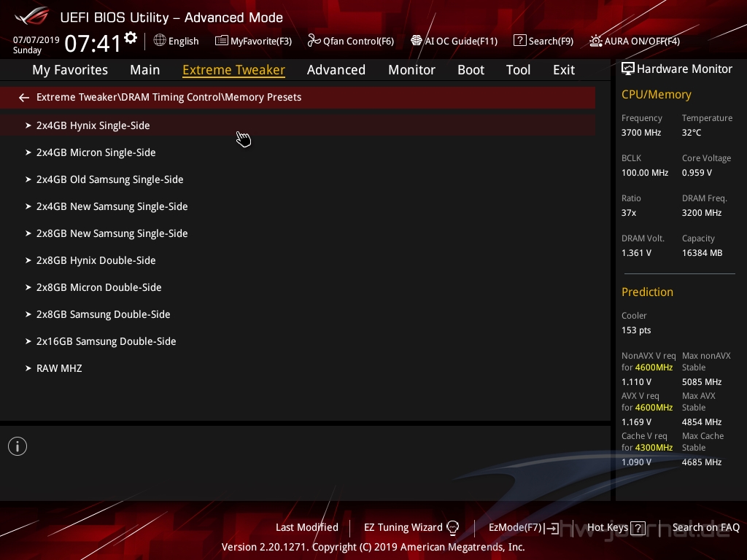Click the Frequency value 3700 MHz
The width and height of the screenshot is (747, 560).
point(640,133)
